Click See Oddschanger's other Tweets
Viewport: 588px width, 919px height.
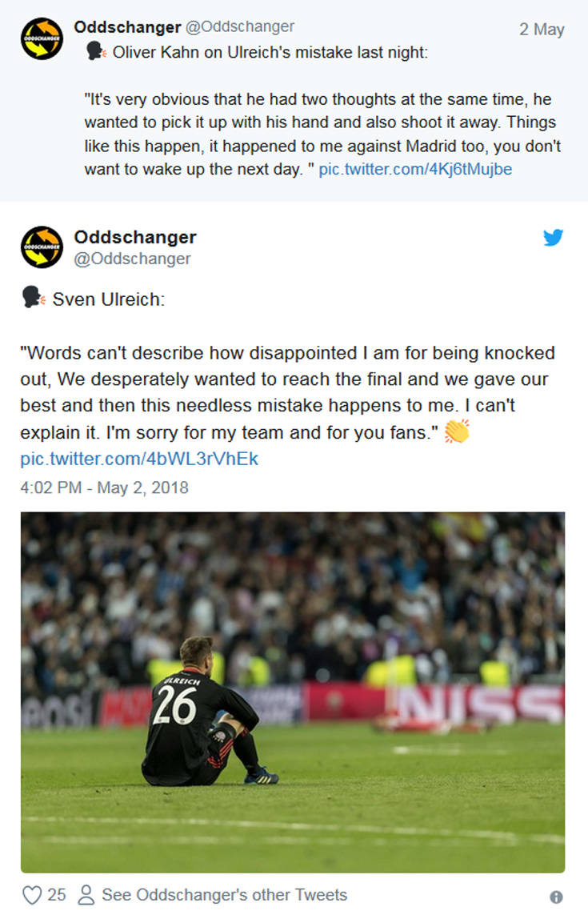tap(224, 894)
